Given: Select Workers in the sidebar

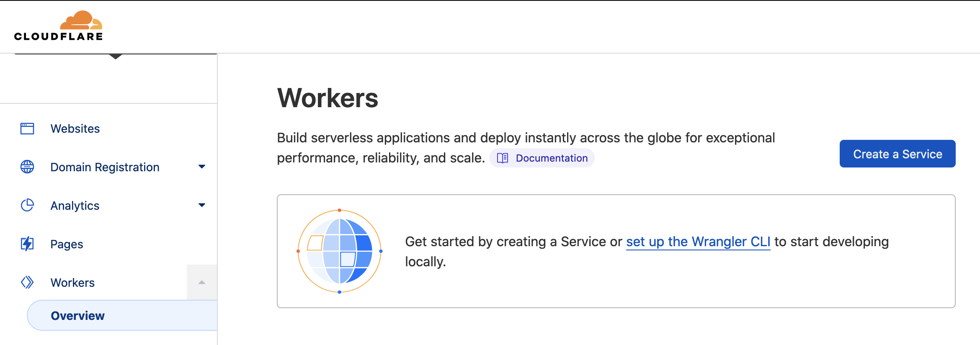Looking at the screenshot, I should point(72,283).
